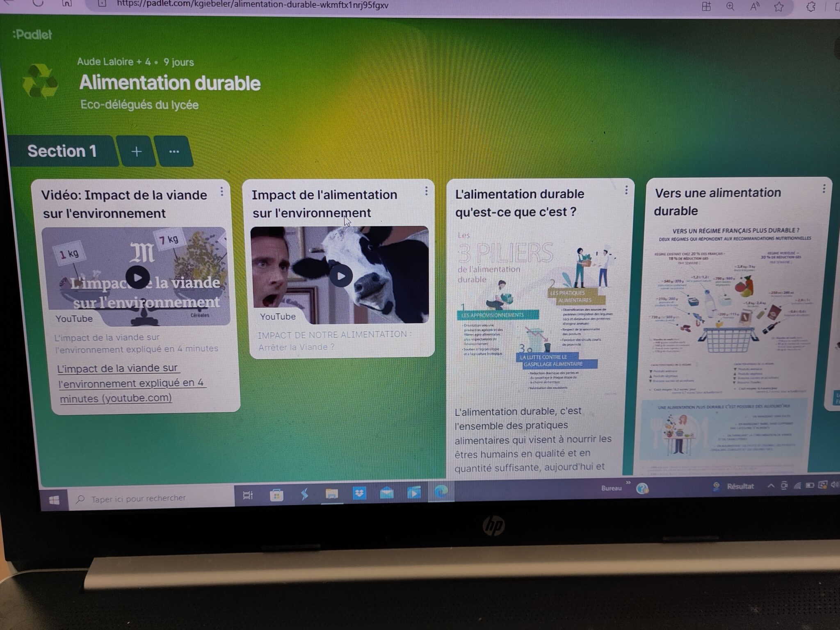Open menu on 'Impact de l'alimentation' card
840x630 pixels.
pyautogui.click(x=427, y=191)
